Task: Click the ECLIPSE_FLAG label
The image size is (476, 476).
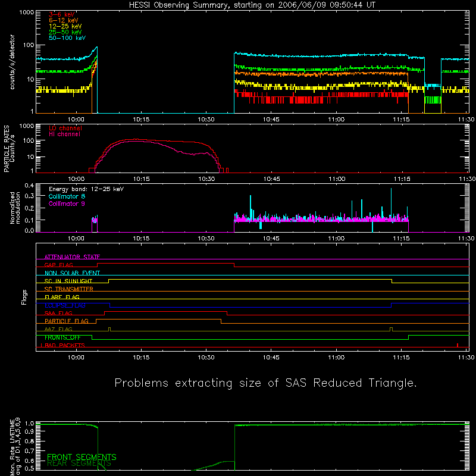Action: 65,305
